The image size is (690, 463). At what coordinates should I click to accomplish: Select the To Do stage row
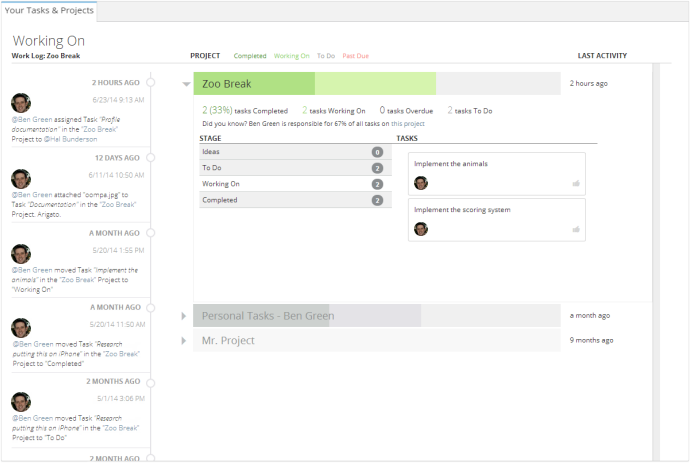pyautogui.click(x=295, y=168)
